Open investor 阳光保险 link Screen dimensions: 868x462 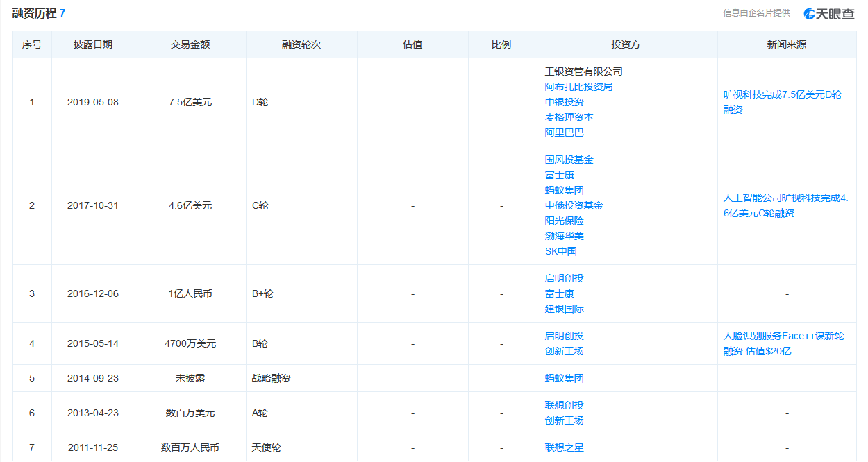pos(564,221)
